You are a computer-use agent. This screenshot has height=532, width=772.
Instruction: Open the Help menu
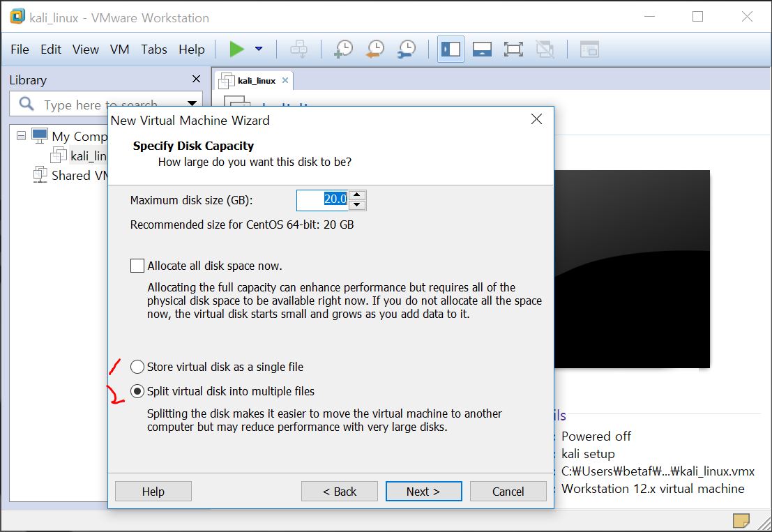pos(192,50)
